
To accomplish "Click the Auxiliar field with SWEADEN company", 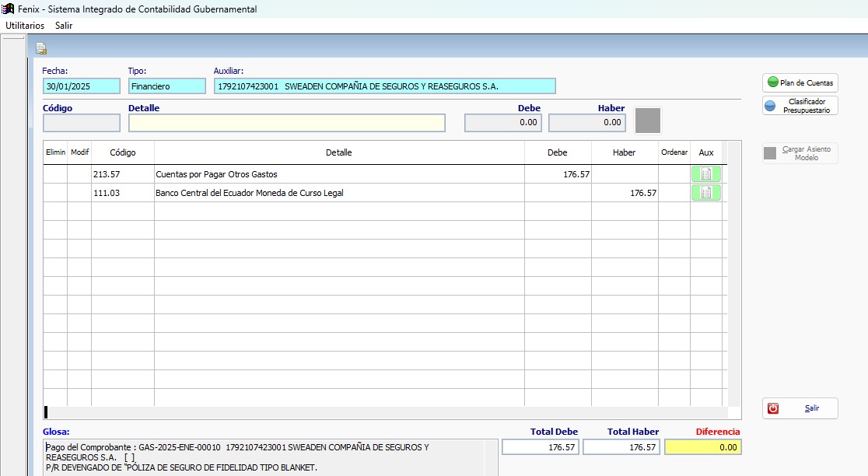I will (384, 86).
